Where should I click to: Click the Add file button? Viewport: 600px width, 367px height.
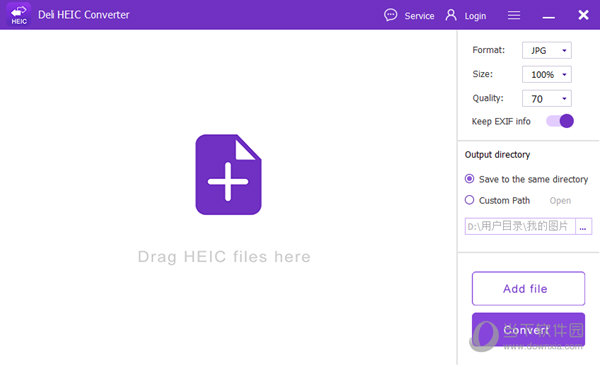[528, 289]
